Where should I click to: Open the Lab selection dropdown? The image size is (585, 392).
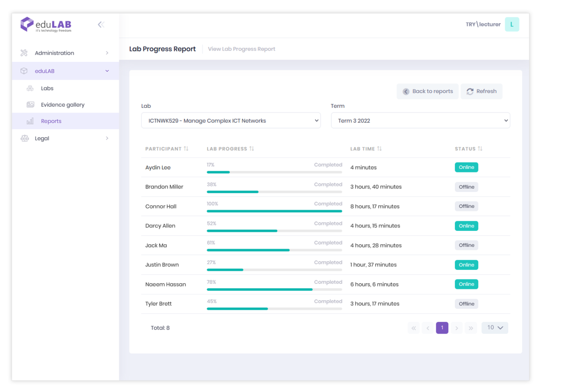[x=231, y=121]
